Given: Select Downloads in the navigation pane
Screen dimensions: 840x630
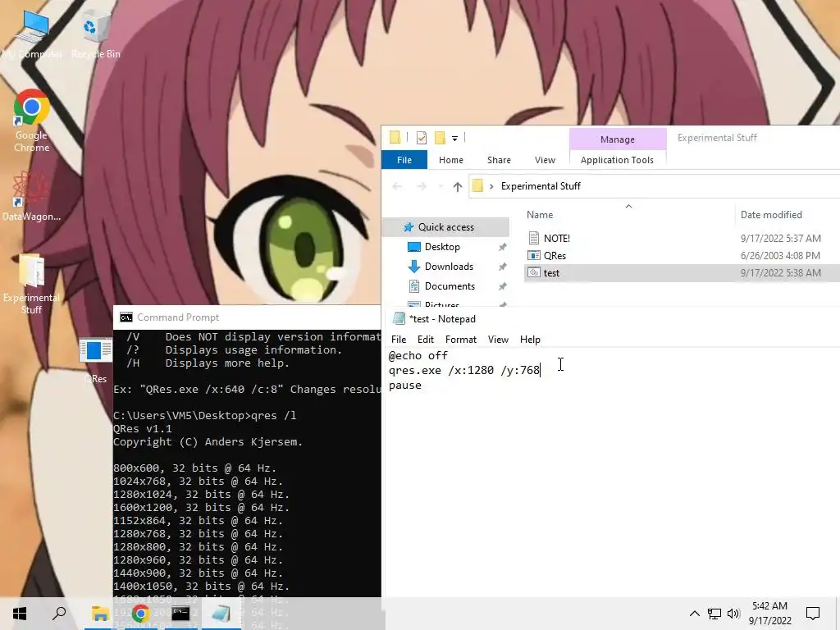Looking at the screenshot, I should (449, 267).
